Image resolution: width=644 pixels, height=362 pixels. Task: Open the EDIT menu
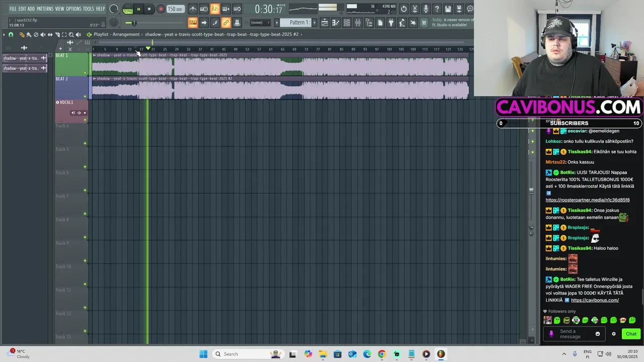point(22,9)
